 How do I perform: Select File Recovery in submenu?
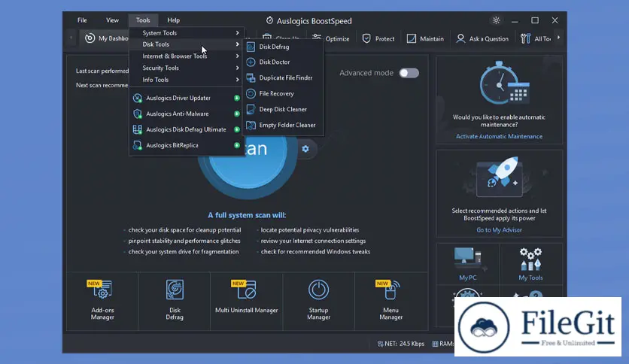[283, 93]
